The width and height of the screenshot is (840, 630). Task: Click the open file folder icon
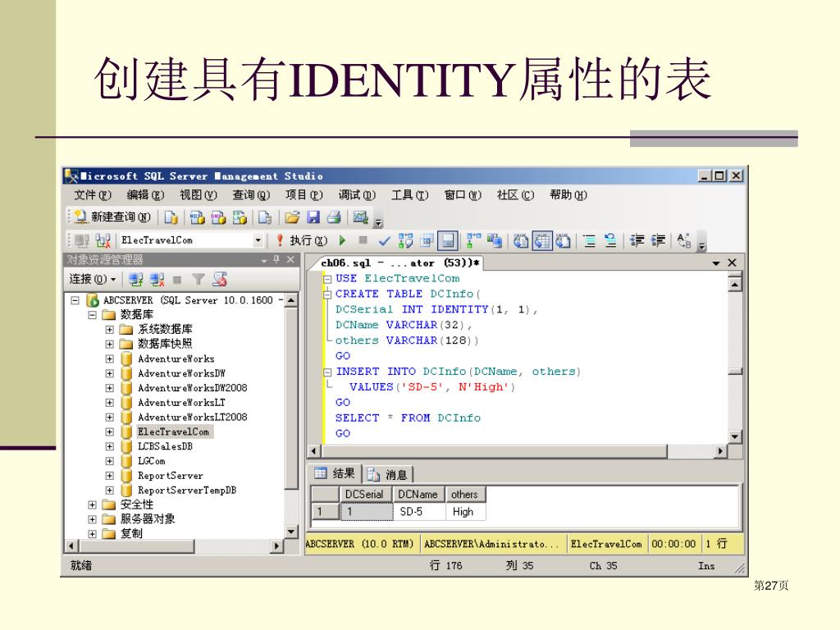click(292, 217)
